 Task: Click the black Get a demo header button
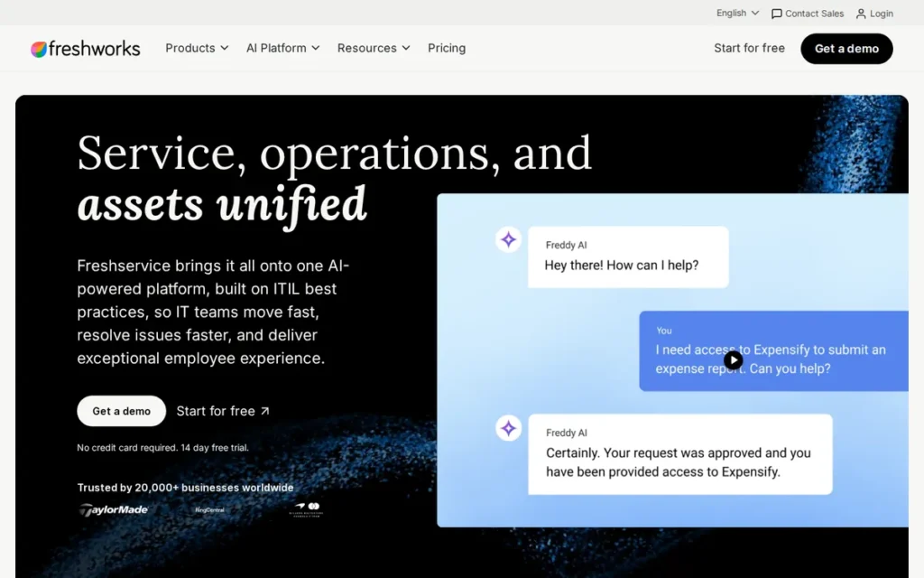click(846, 49)
